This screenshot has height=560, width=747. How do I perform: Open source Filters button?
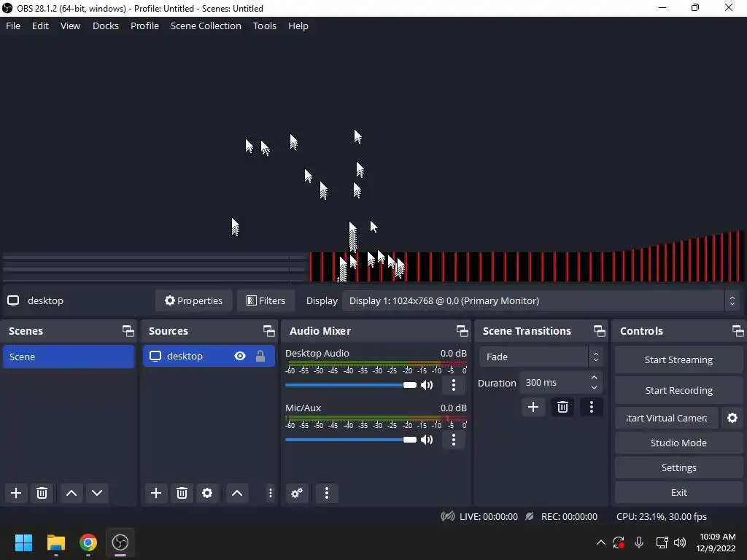tap(266, 301)
